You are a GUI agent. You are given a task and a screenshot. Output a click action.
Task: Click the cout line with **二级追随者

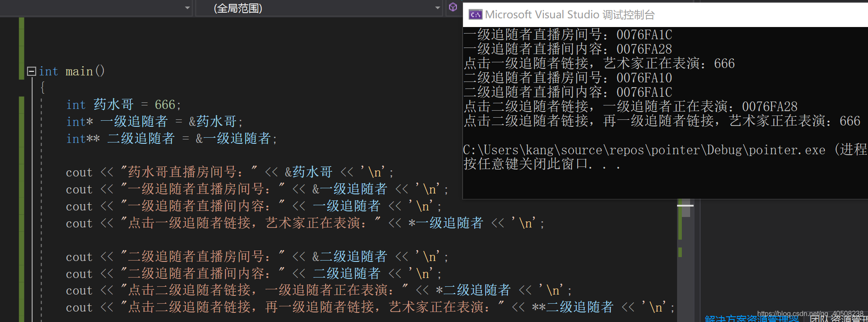[x=370, y=307]
